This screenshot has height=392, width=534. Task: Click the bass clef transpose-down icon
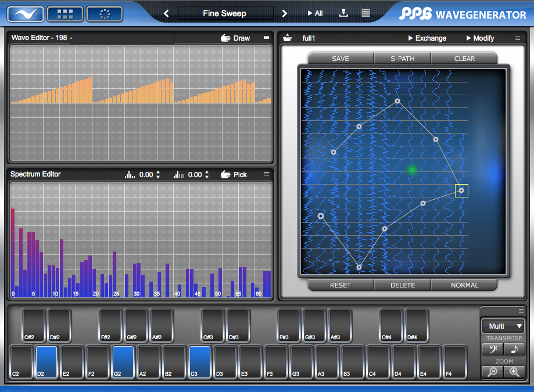[x=492, y=348]
